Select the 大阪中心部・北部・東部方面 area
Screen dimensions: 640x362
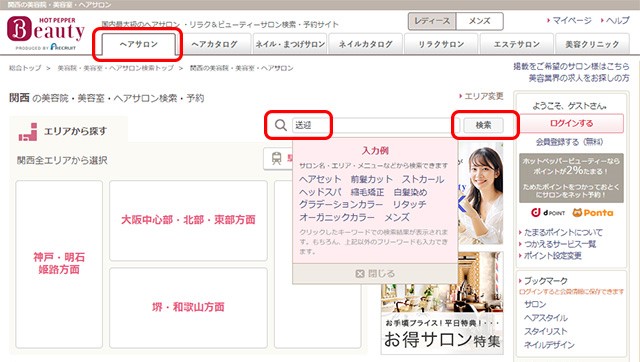[x=188, y=220]
